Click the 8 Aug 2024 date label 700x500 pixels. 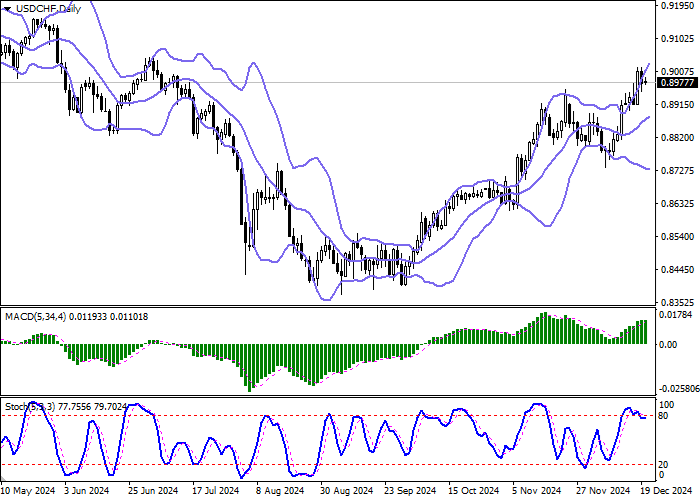(x=279, y=491)
